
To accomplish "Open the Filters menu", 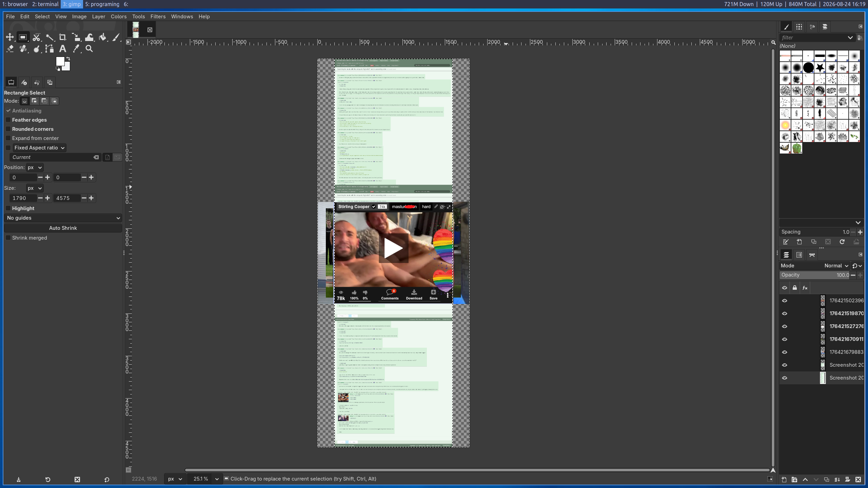I will coord(158,16).
